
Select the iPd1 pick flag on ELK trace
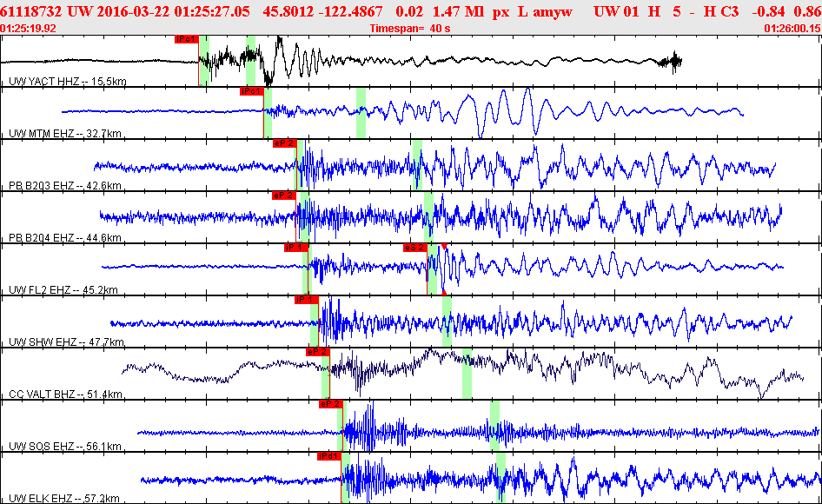click(329, 455)
